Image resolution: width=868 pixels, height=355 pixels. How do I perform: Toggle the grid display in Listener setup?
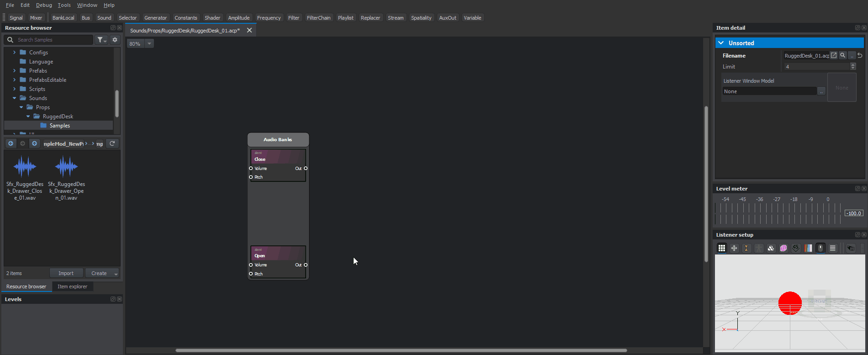coord(722,248)
